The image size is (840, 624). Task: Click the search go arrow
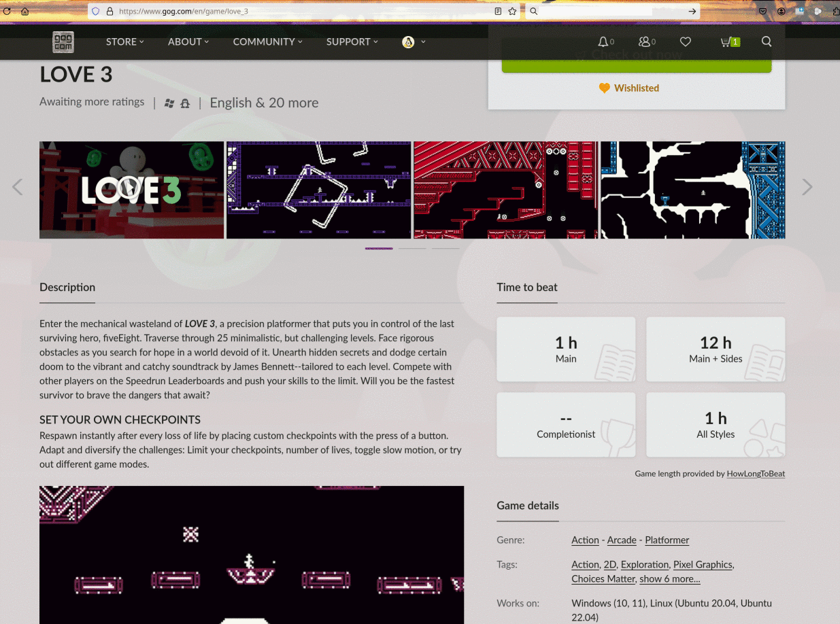[692, 12]
